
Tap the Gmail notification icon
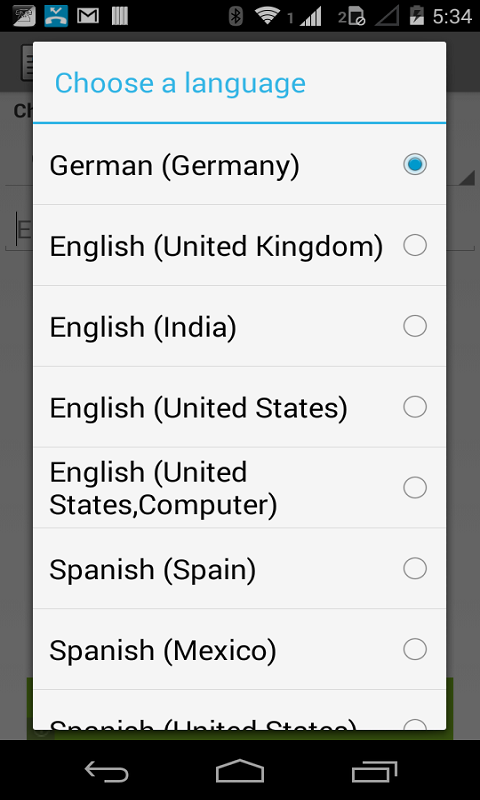click(88, 16)
